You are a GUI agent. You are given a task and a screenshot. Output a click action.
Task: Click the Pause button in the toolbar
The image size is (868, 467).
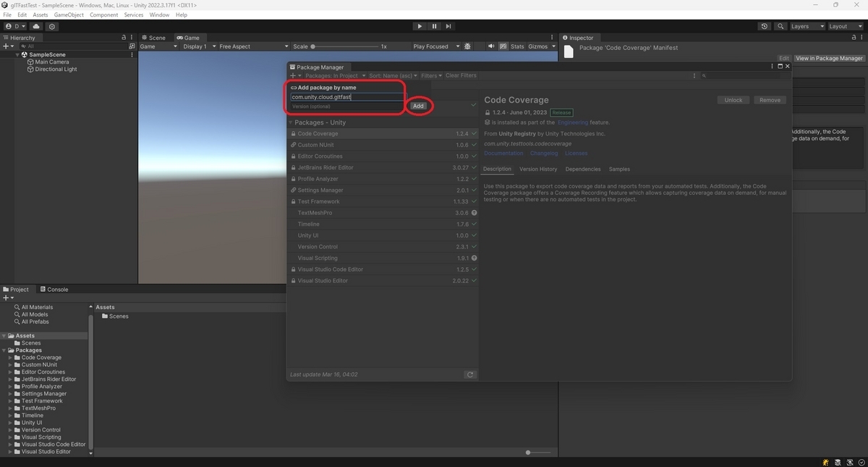[434, 26]
